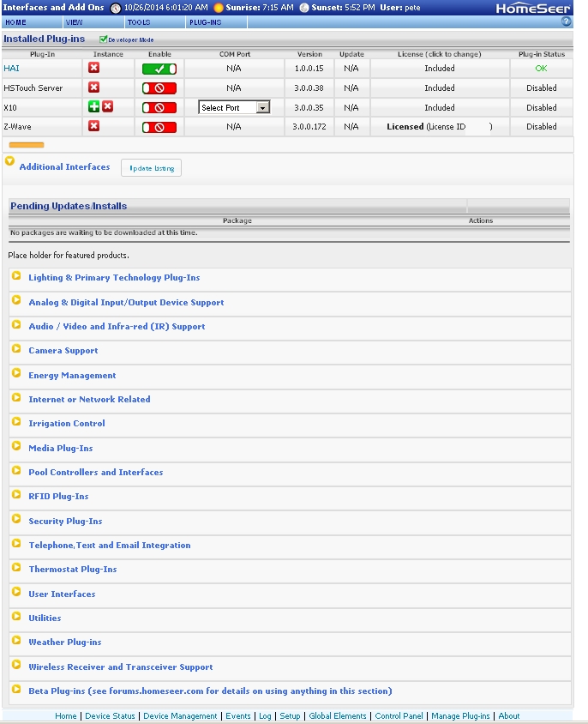Expand Audio / Video and Infra-red arrow icon

[16, 324]
